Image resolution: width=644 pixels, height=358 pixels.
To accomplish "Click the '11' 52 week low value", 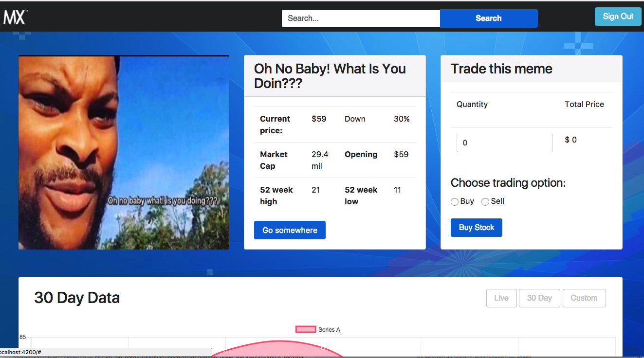I will pyautogui.click(x=397, y=190).
